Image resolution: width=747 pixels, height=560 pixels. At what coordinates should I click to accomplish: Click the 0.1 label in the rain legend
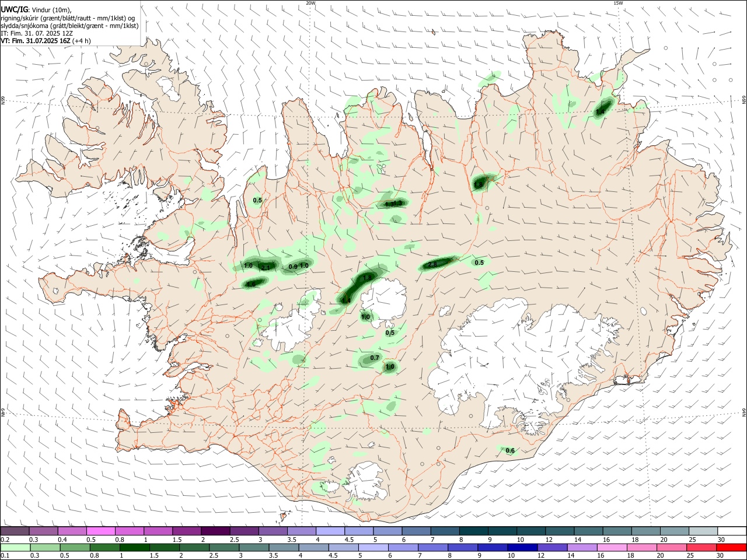pos(5,556)
